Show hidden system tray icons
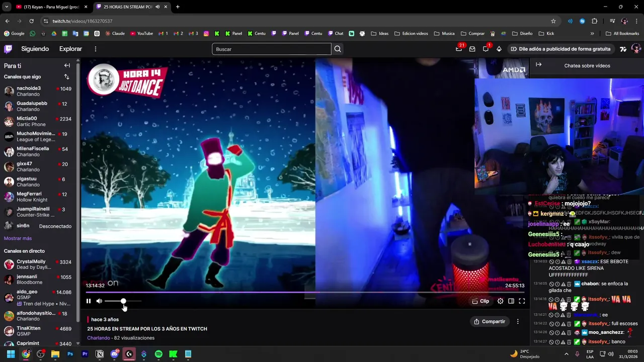 [567, 354]
